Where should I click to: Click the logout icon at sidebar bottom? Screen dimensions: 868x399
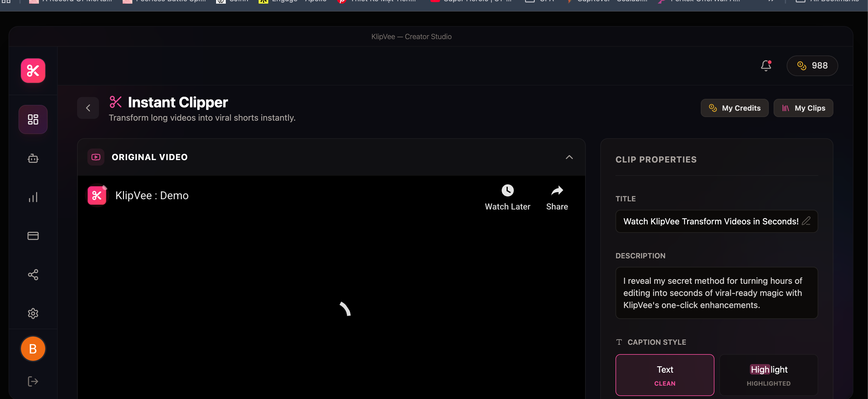33,381
